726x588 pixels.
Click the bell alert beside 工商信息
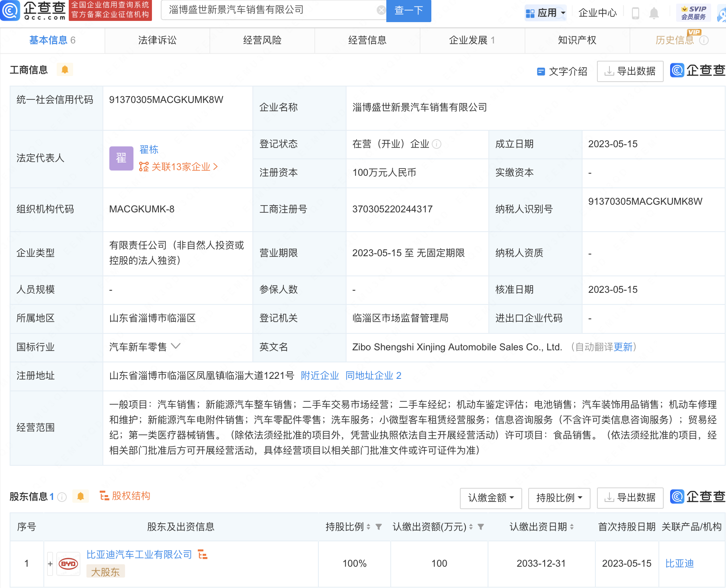65,70
